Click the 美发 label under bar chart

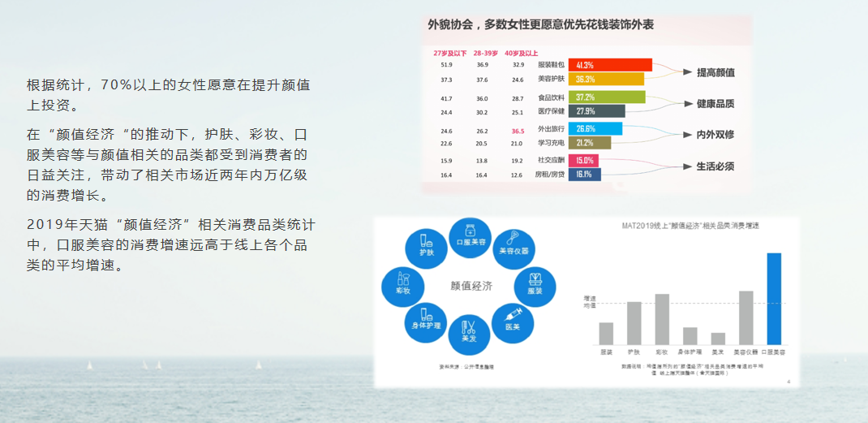(x=718, y=352)
